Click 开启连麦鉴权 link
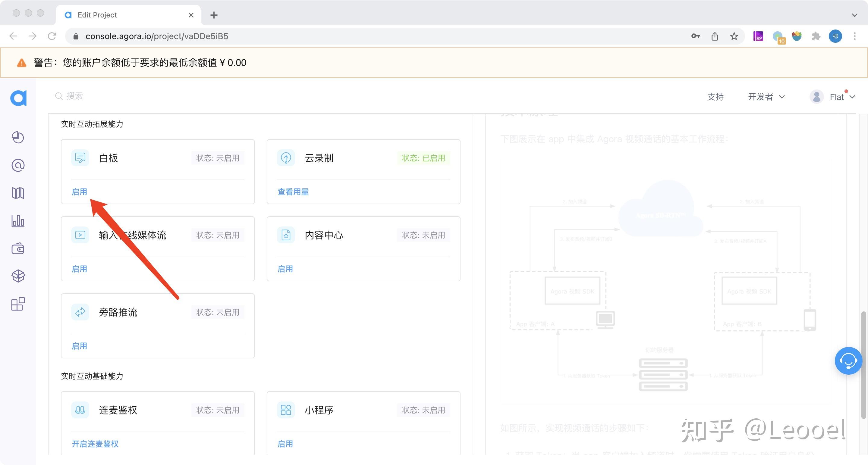The width and height of the screenshot is (868, 465). tap(95, 444)
